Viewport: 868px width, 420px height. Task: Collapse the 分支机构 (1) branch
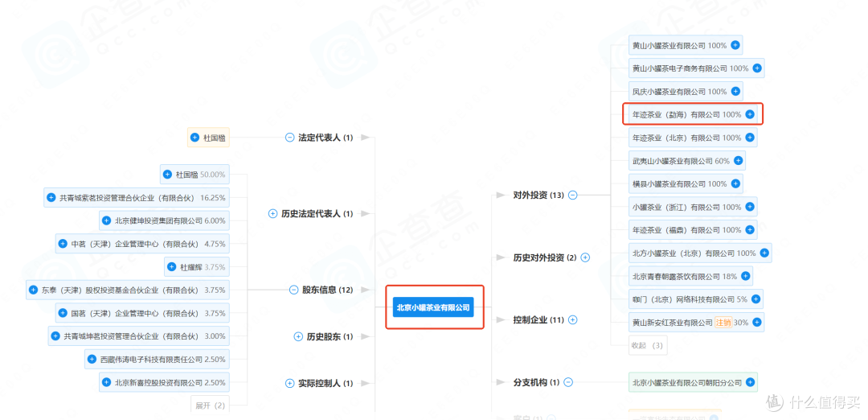click(568, 382)
